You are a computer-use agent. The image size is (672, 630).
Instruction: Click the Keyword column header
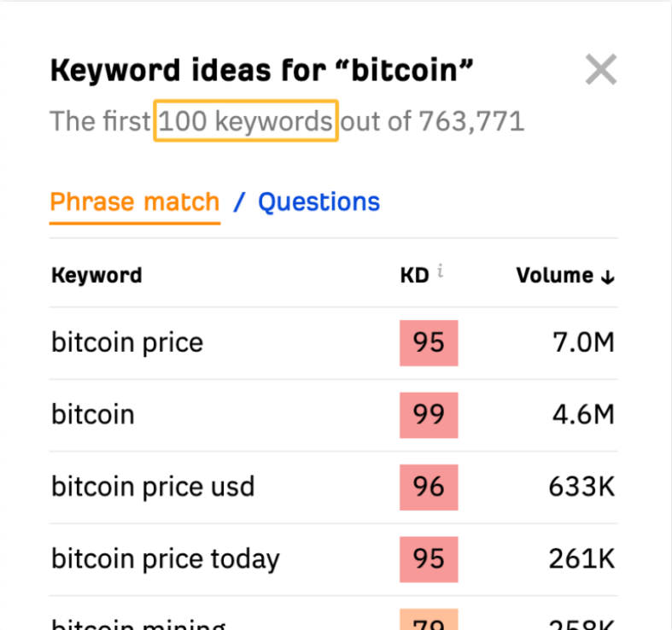[x=96, y=276]
